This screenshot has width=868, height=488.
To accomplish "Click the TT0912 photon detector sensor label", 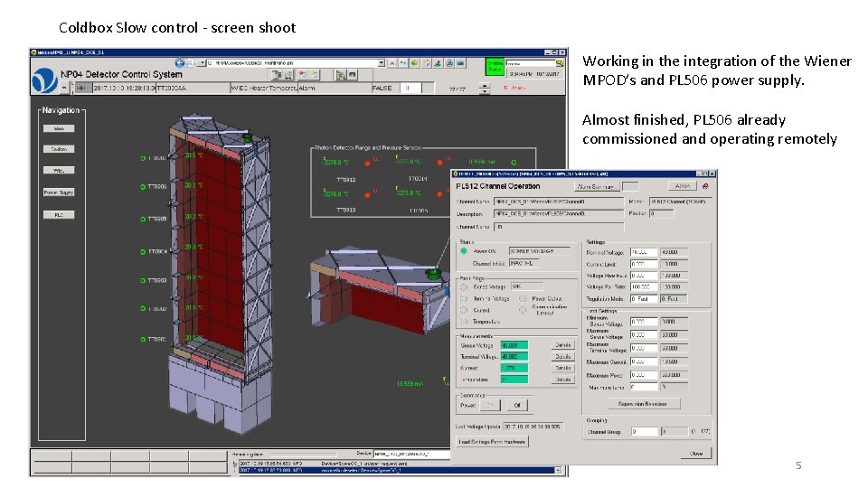I will pos(346,180).
